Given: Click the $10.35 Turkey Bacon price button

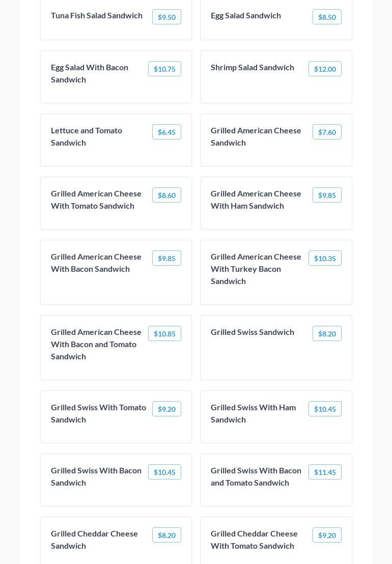Looking at the screenshot, I should 325,258.
